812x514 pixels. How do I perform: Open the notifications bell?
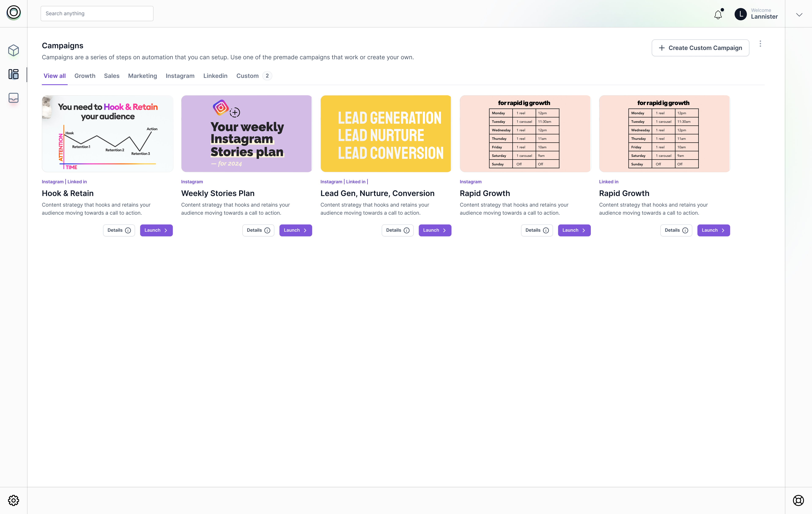(718, 15)
